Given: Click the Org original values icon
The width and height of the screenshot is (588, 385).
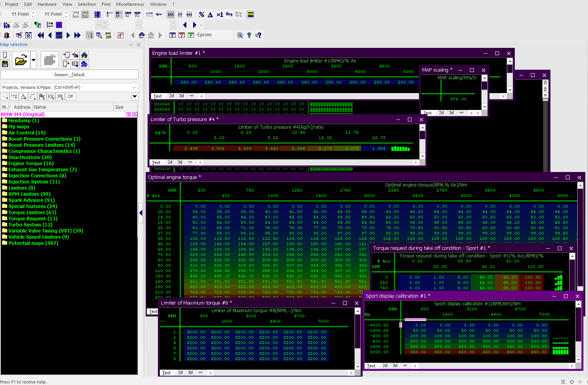Looking at the screenshot, I should 229,15.
